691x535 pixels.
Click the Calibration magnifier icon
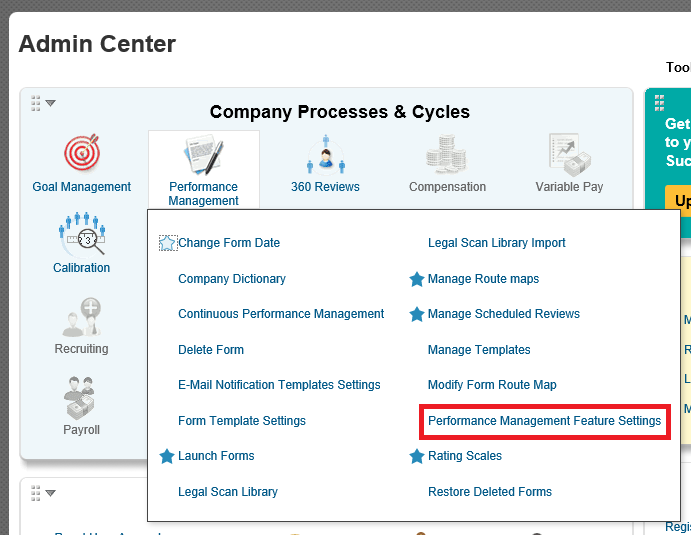[82, 234]
